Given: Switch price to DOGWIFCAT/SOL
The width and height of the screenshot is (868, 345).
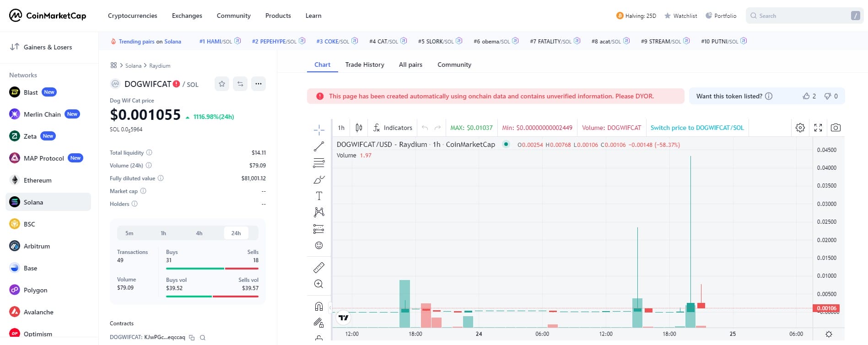Looking at the screenshot, I should [x=697, y=128].
